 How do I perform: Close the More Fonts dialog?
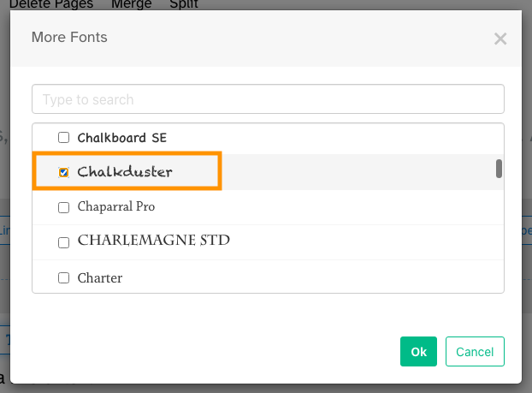pyautogui.click(x=500, y=39)
